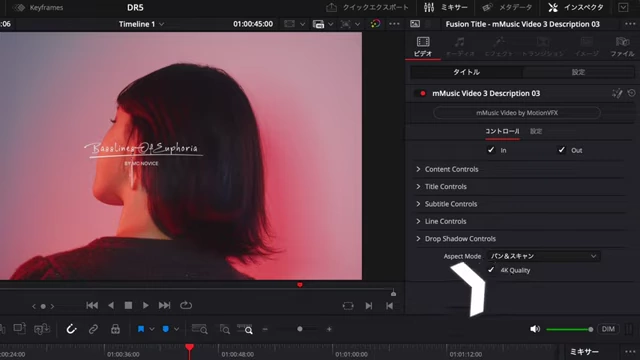This screenshot has height=360, width=640.
Task: Play forward button
Action: pos(146,305)
